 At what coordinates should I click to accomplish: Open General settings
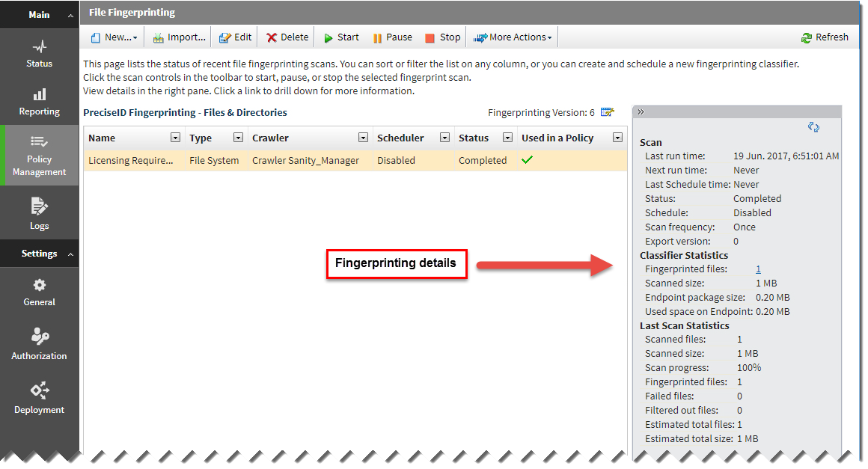(40, 292)
